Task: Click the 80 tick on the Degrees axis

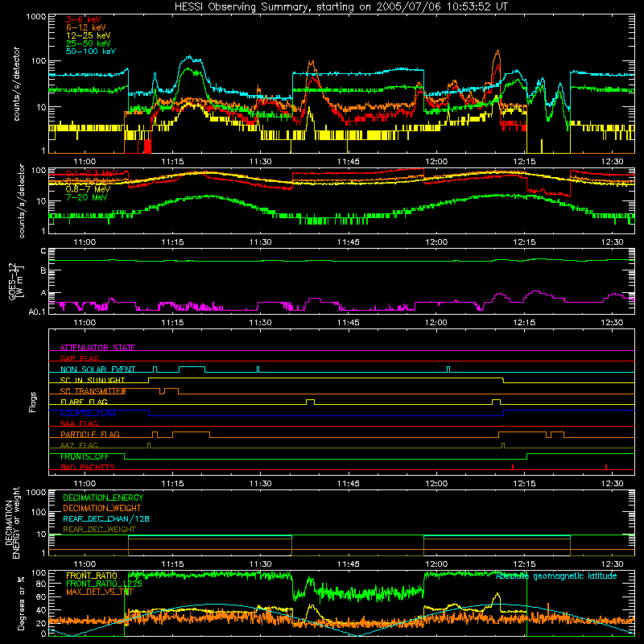Action: tap(41, 583)
